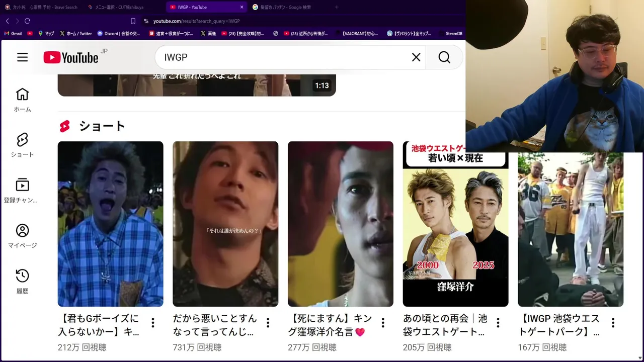Viewport: 644px width, 362px height.
Task: Open site settings icon beside URL
Action: tap(146, 21)
